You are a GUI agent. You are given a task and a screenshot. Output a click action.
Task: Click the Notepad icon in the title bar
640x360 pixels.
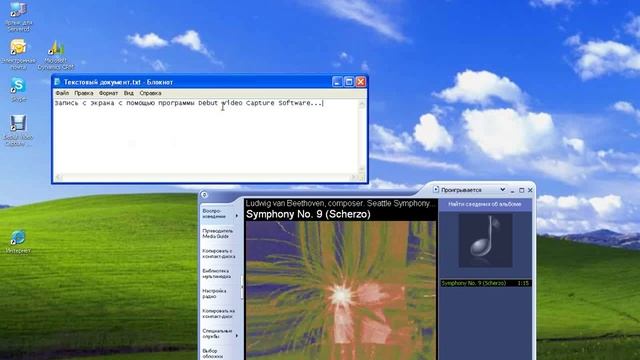(x=57, y=82)
